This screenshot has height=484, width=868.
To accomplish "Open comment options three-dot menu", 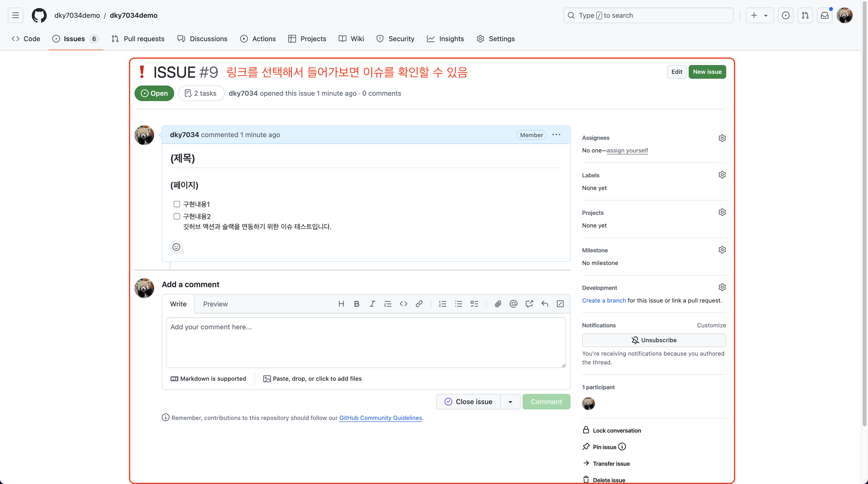I will click(556, 134).
